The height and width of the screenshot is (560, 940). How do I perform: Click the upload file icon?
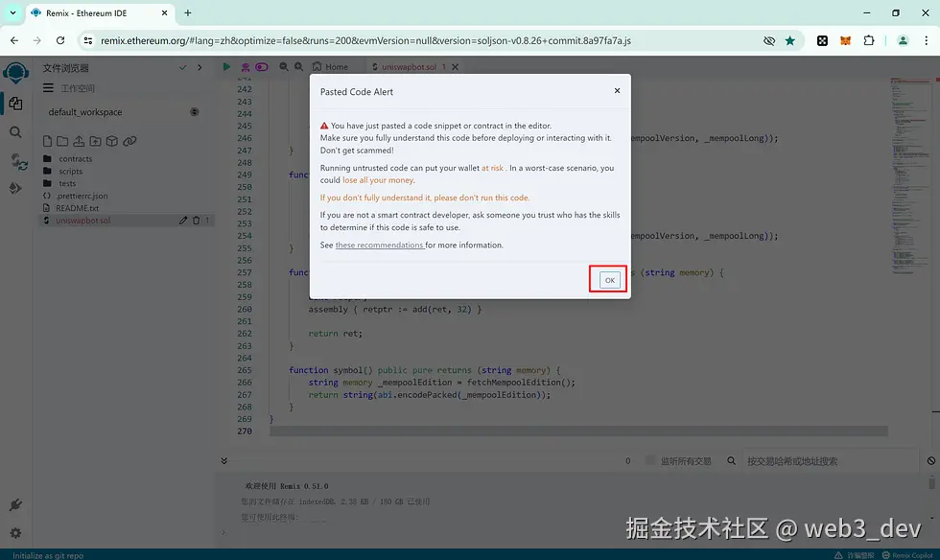pos(79,141)
